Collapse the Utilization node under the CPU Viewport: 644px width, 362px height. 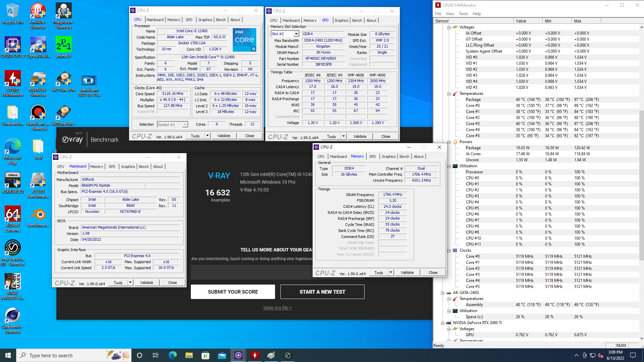tap(449, 166)
